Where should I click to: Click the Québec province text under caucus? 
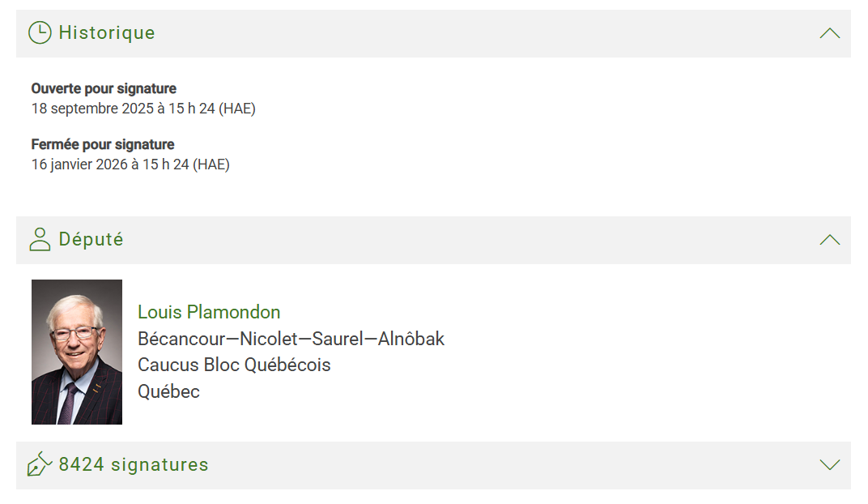168,391
